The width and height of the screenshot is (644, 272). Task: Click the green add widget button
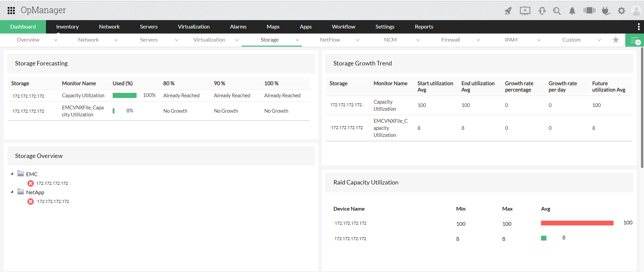click(635, 40)
